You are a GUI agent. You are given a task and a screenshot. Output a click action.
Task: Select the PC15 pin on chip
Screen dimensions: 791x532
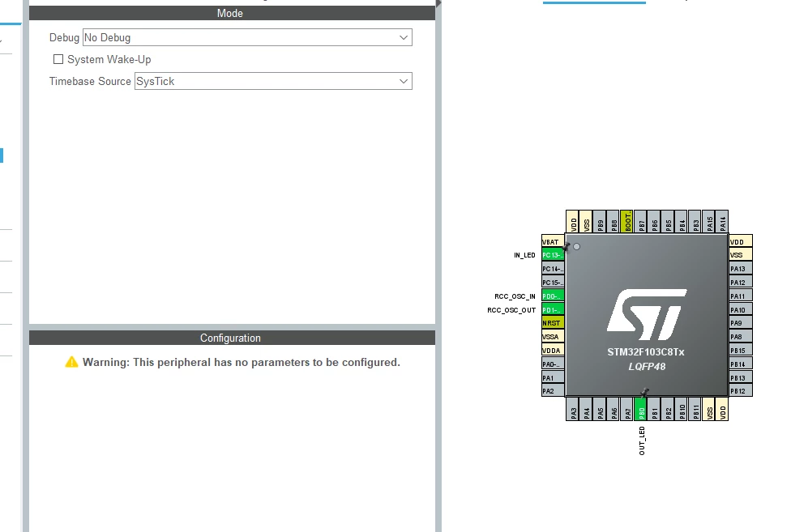coord(553,282)
